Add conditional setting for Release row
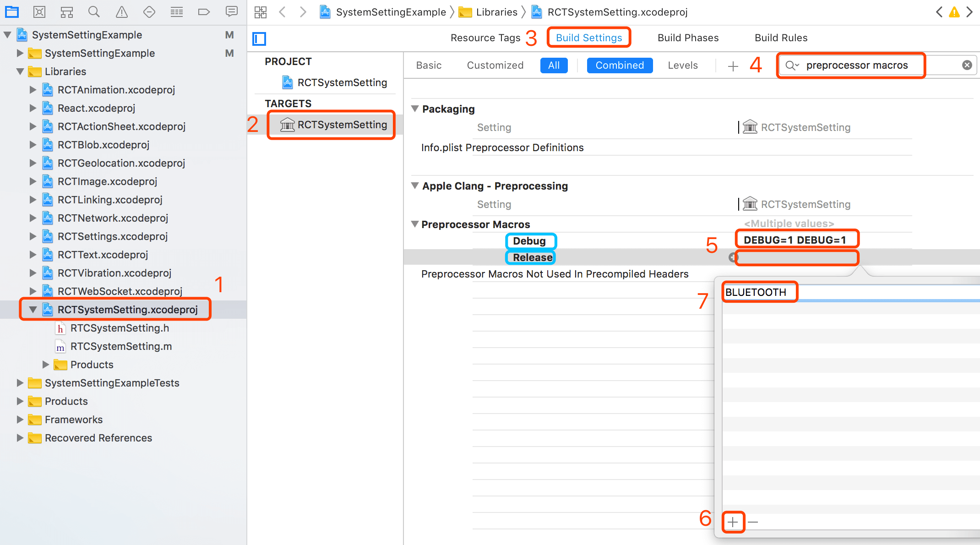Viewport: 980px width, 545px height. click(733, 257)
